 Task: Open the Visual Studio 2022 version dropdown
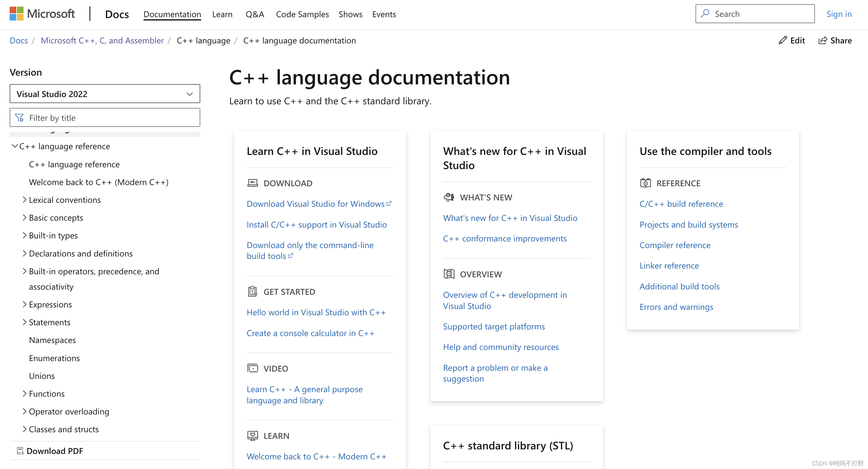pyautogui.click(x=105, y=94)
